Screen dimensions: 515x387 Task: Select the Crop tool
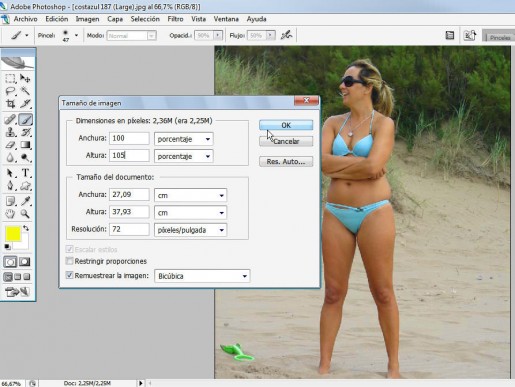[x=10, y=104]
